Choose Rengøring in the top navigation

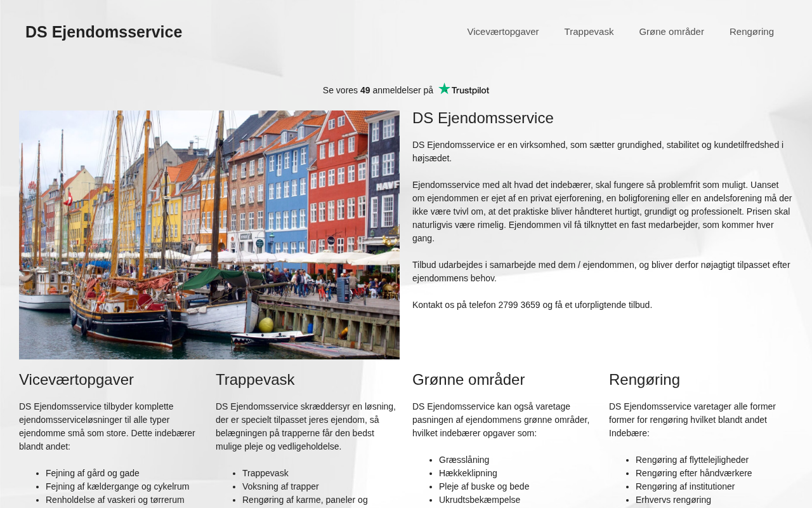pyautogui.click(x=752, y=32)
